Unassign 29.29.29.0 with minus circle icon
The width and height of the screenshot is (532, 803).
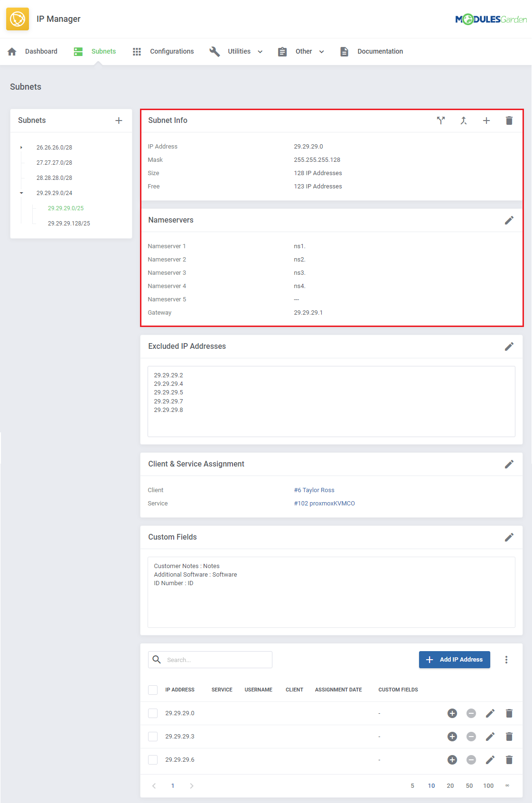click(x=471, y=713)
